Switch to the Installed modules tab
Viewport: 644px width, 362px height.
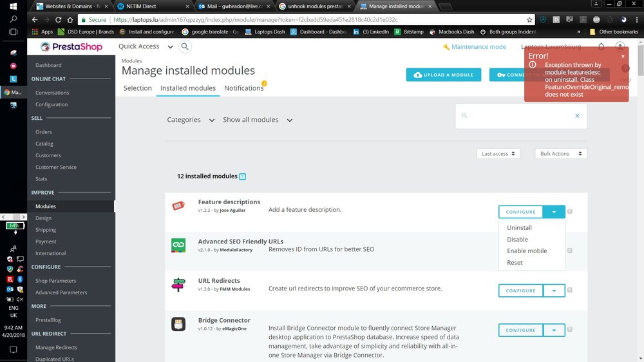(187, 88)
